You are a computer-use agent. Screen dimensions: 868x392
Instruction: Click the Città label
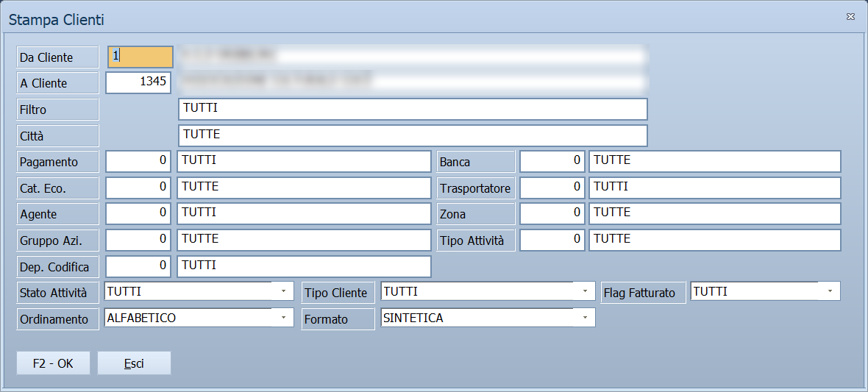click(x=57, y=136)
